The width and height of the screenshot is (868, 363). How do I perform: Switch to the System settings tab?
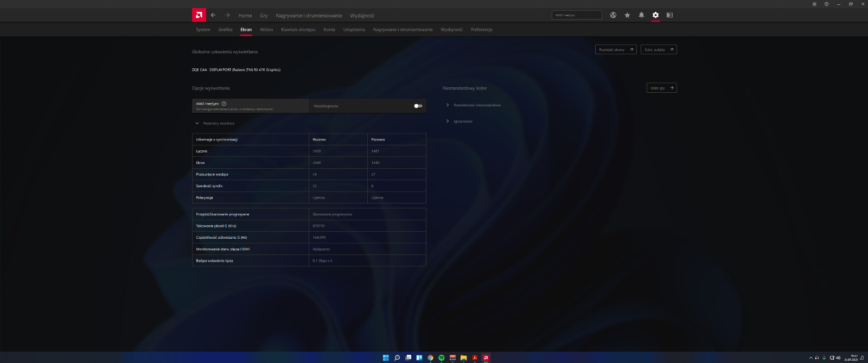[203, 30]
